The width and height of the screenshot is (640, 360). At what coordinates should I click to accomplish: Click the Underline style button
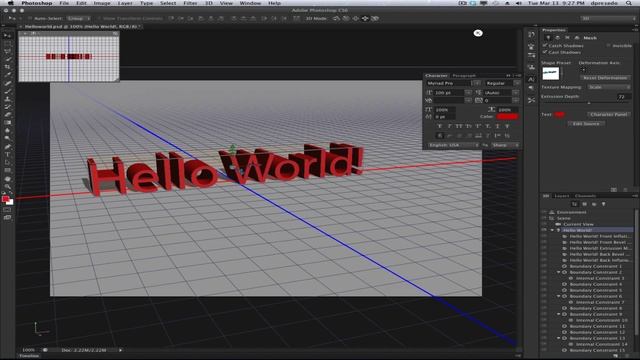point(498,126)
